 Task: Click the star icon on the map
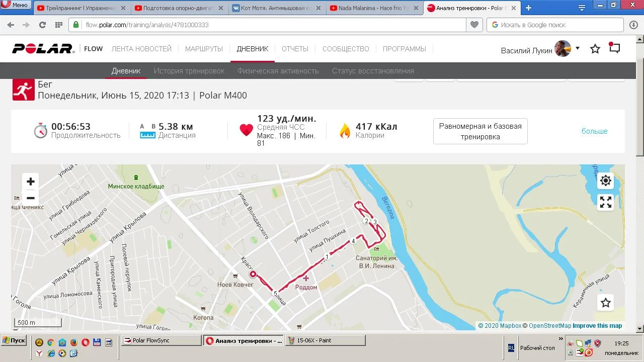pos(606,303)
